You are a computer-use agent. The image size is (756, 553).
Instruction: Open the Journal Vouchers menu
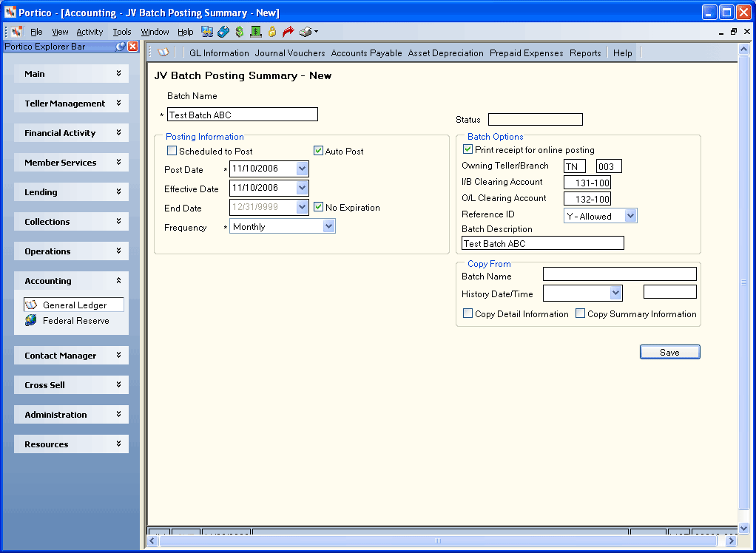tap(290, 53)
